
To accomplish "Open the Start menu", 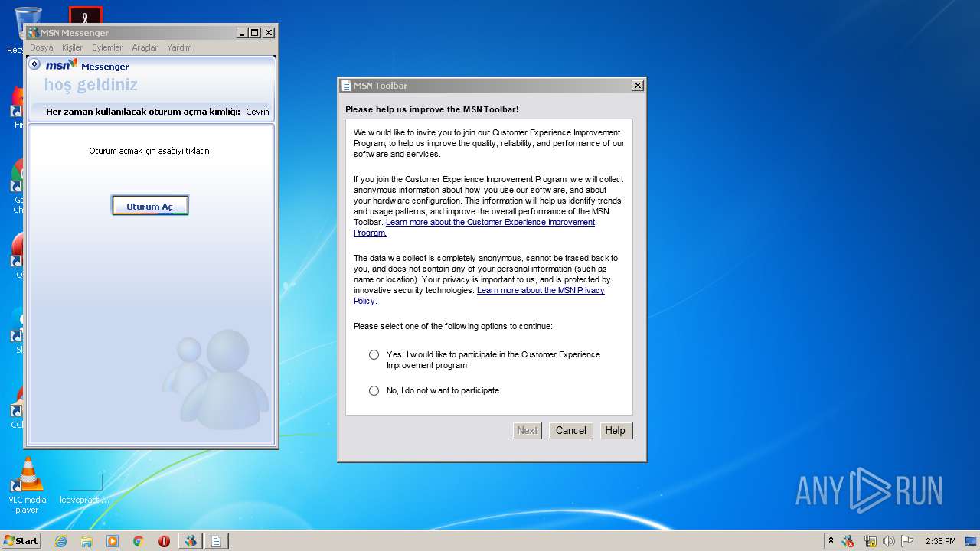I will (x=21, y=541).
